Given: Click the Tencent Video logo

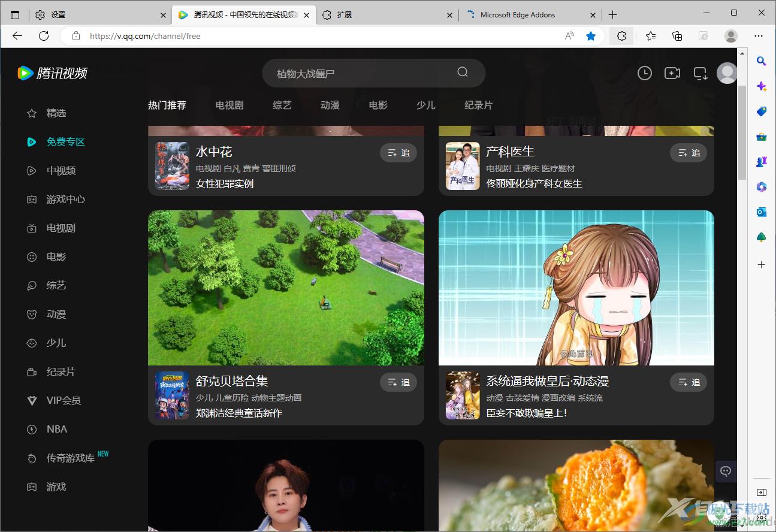Looking at the screenshot, I should click(x=53, y=73).
